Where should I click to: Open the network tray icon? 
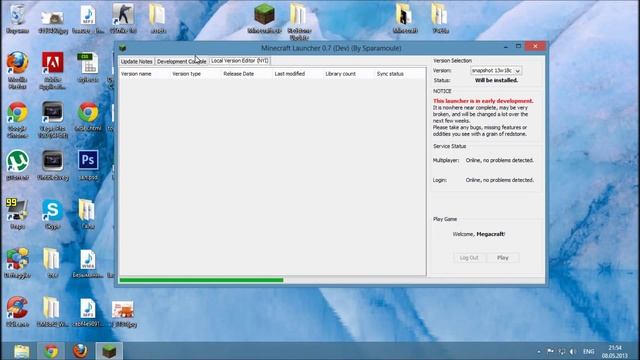click(x=562, y=351)
